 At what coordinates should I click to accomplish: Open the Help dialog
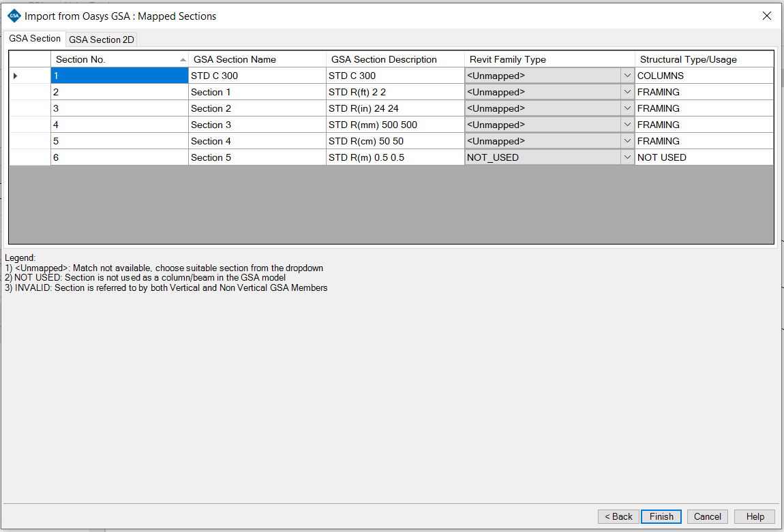754,516
